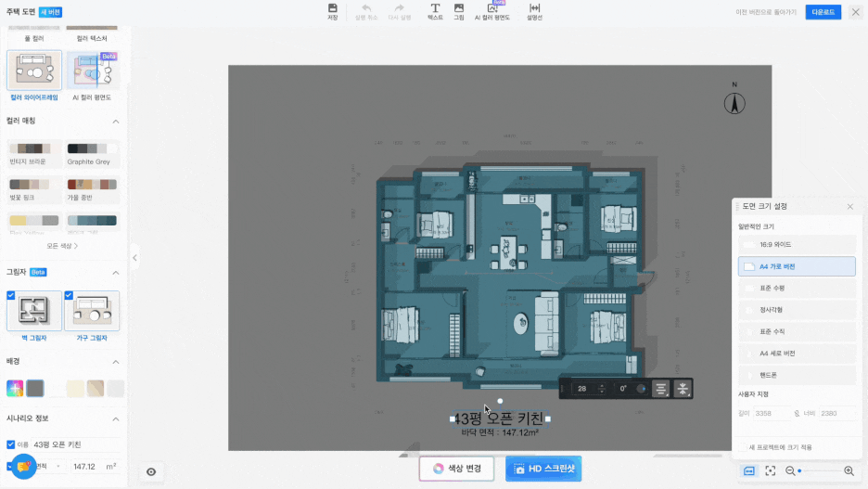Collapse the 그림자 section

[116, 273]
